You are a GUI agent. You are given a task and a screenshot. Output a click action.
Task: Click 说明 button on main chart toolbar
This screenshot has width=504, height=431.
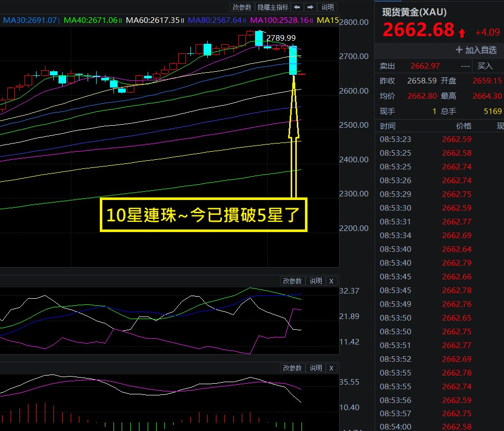click(x=328, y=7)
